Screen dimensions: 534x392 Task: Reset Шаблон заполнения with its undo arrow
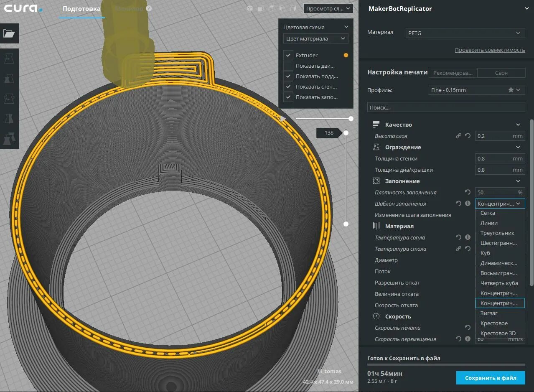[458, 204]
